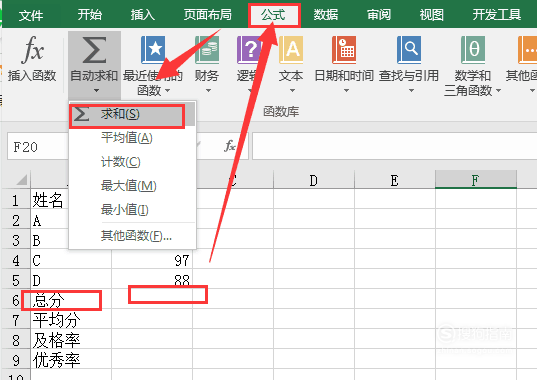Open the 页面布局 ribbon tab

tap(208, 15)
